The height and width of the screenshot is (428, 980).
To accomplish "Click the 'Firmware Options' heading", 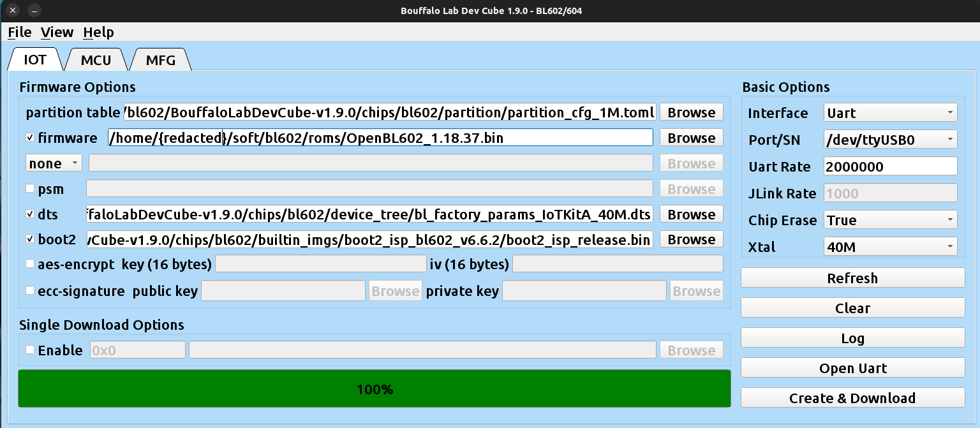I will tap(78, 87).
